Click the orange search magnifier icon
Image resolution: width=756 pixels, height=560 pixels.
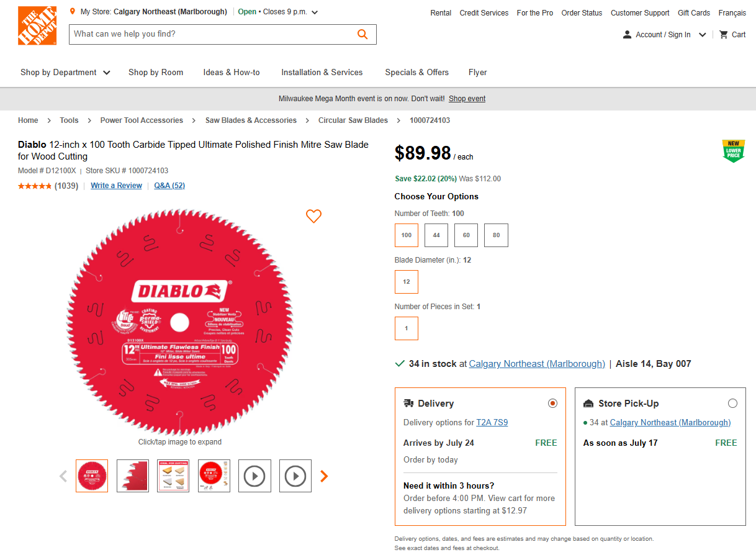click(x=362, y=34)
